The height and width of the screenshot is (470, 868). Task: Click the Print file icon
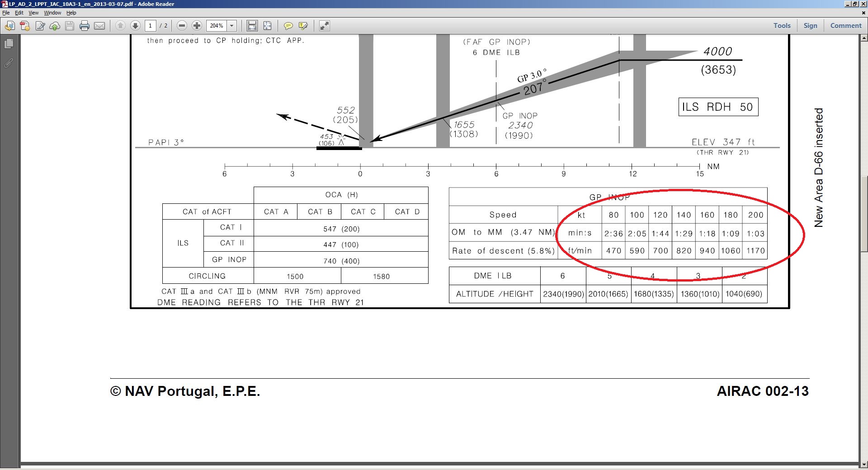click(x=85, y=26)
